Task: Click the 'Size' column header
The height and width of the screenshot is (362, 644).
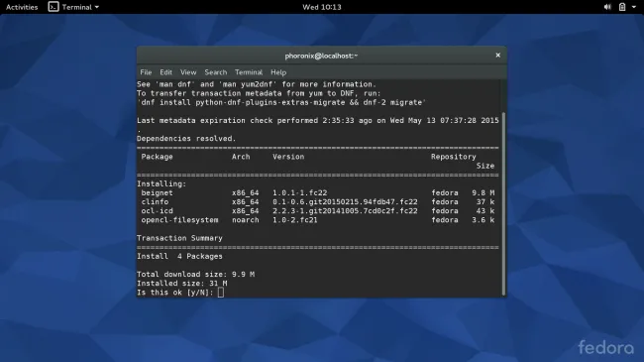Action: 485,166
